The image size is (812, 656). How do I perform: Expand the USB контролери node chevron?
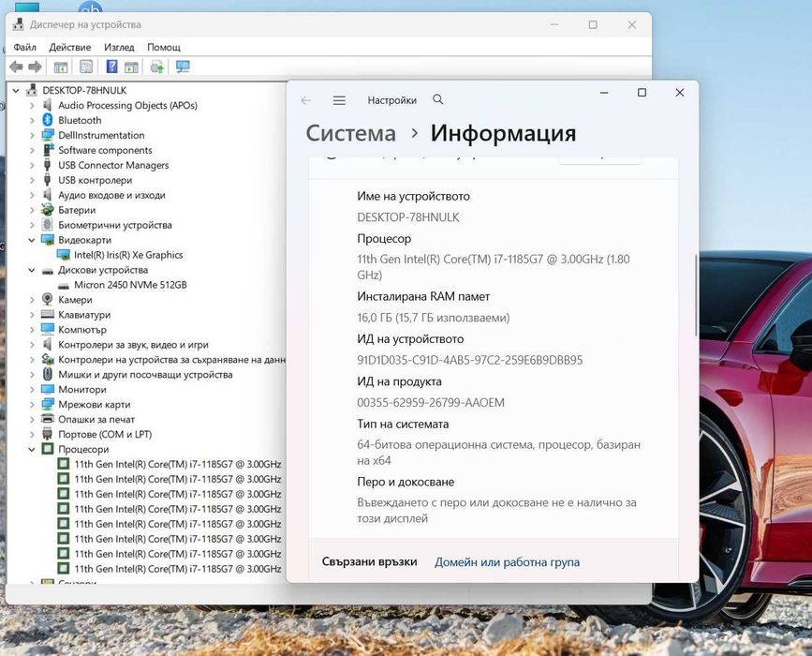tap(32, 180)
